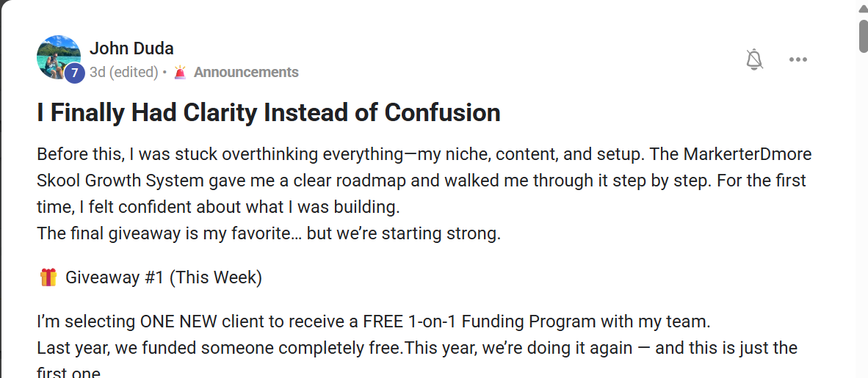
Task: Open the three-dots post options menu
Action: coord(798,59)
